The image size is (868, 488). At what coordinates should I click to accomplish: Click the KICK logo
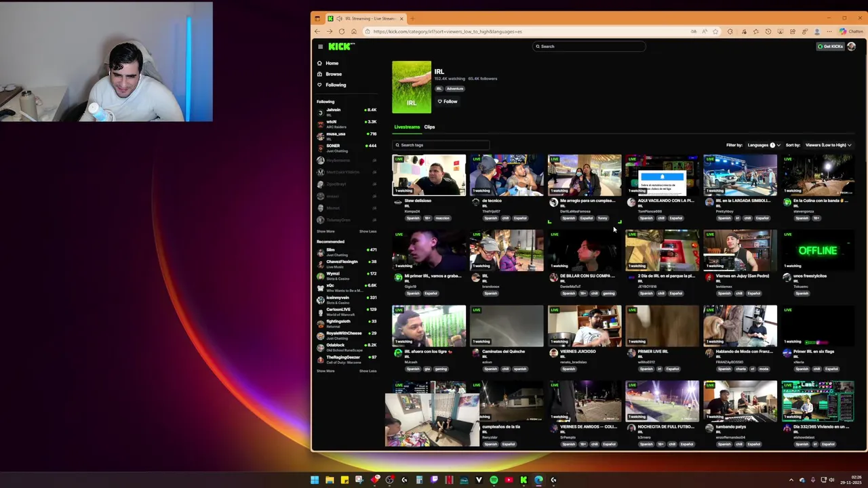(341, 47)
